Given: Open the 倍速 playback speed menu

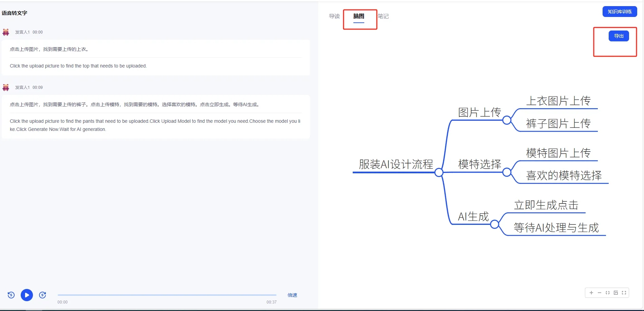Looking at the screenshot, I should click(292, 295).
